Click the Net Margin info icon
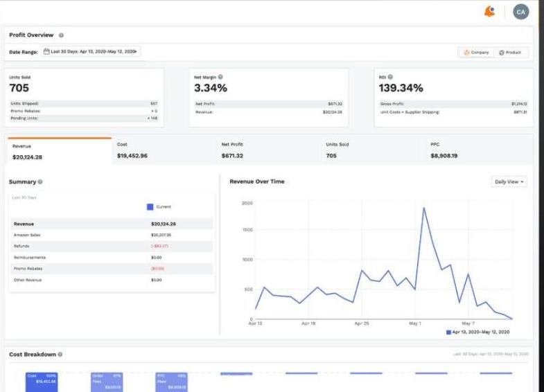The width and height of the screenshot is (544, 392). 220,77
